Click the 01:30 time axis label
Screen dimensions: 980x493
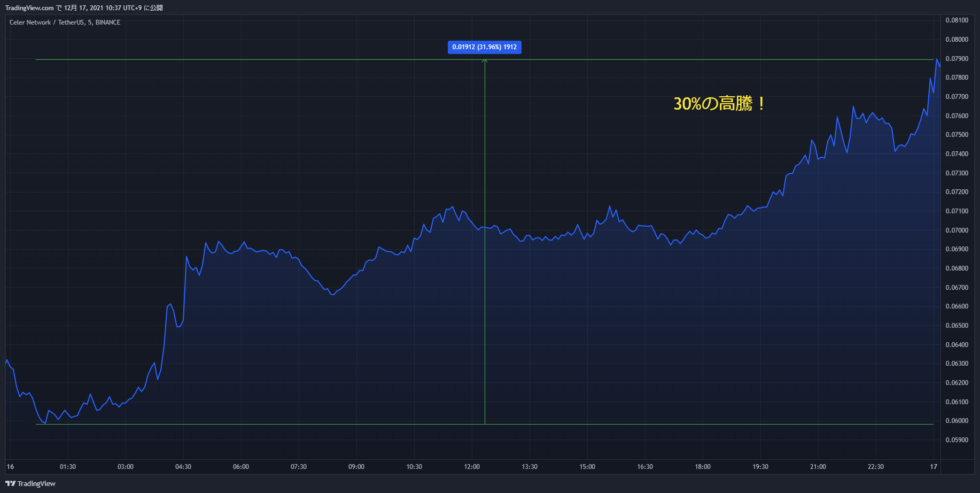pyautogui.click(x=68, y=467)
